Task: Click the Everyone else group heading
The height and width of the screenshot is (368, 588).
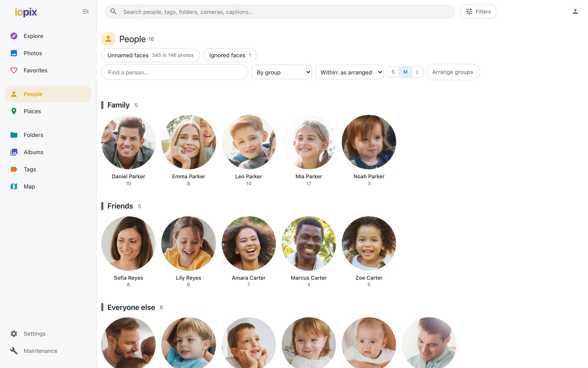Action: tap(131, 307)
